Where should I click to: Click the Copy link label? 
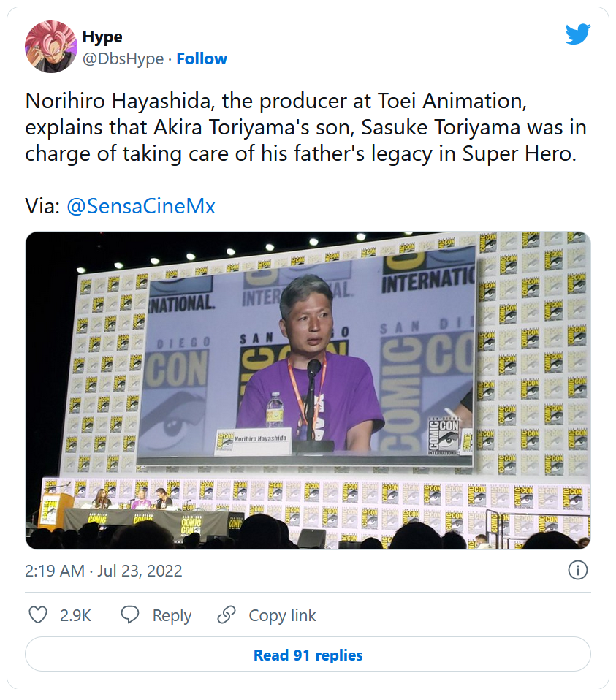click(282, 615)
